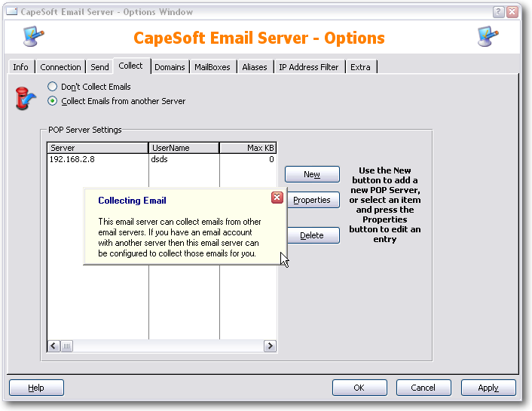Switch to the Info tab

20,67
